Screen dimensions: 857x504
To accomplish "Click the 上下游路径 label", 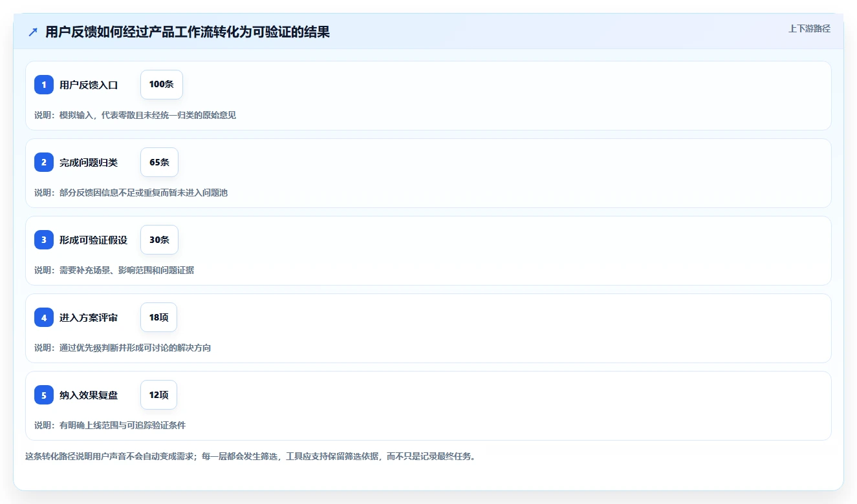I will pyautogui.click(x=809, y=28).
